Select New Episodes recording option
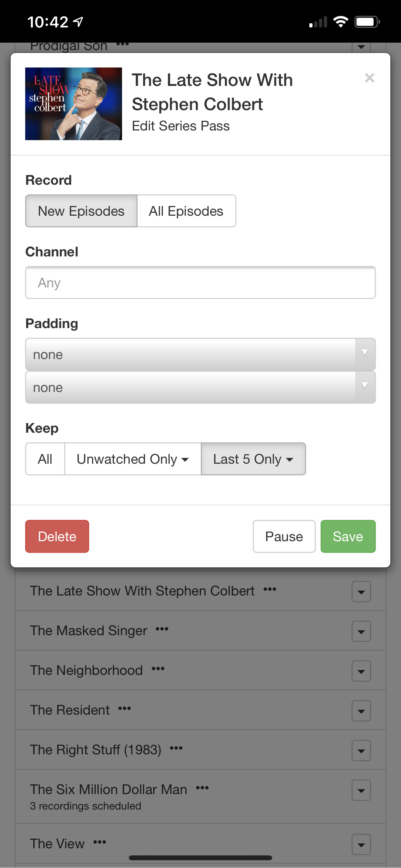This screenshot has width=401, height=868. click(x=81, y=211)
